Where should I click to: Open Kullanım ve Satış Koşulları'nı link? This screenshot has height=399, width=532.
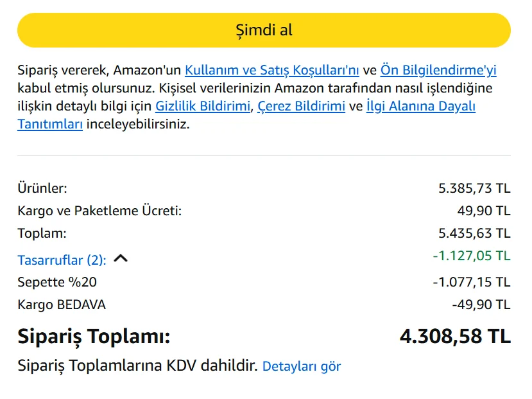click(x=272, y=71)
